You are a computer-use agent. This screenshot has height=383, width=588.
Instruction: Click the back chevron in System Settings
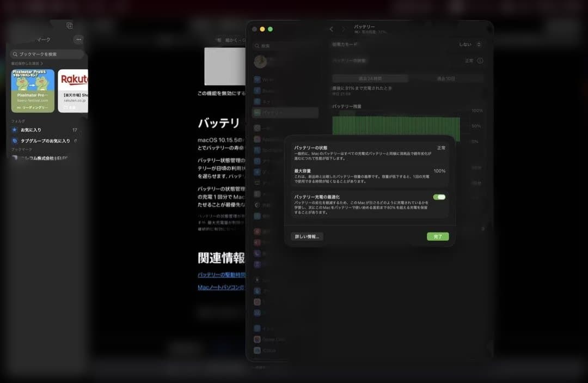pyautogui.click(x=331, y=29)
